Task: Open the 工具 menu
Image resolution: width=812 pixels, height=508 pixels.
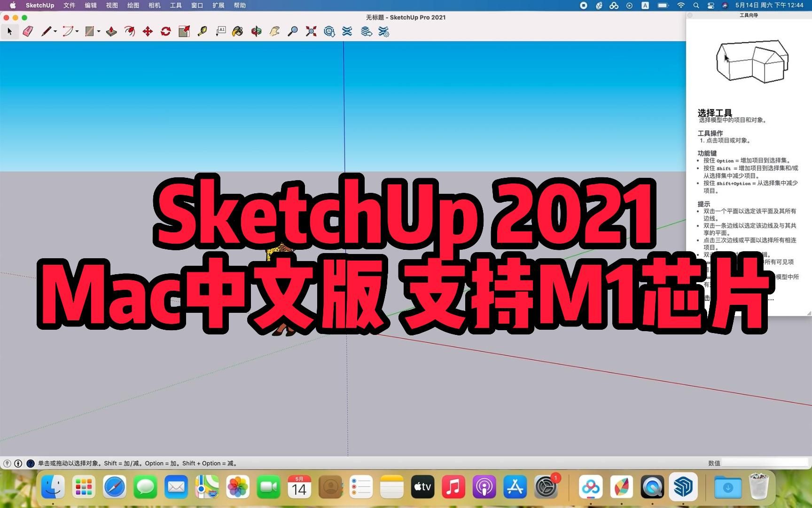Action: [x=176, y=5]
